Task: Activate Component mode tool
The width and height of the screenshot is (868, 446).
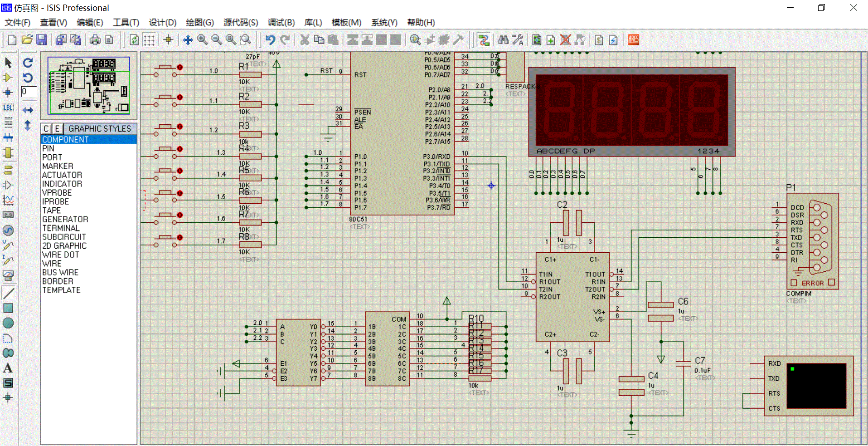Action: pos(8,78)
